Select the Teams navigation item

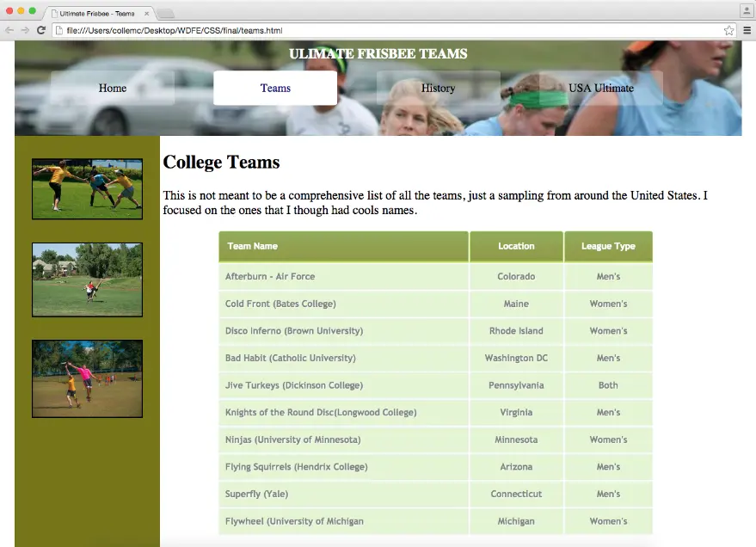274,88
